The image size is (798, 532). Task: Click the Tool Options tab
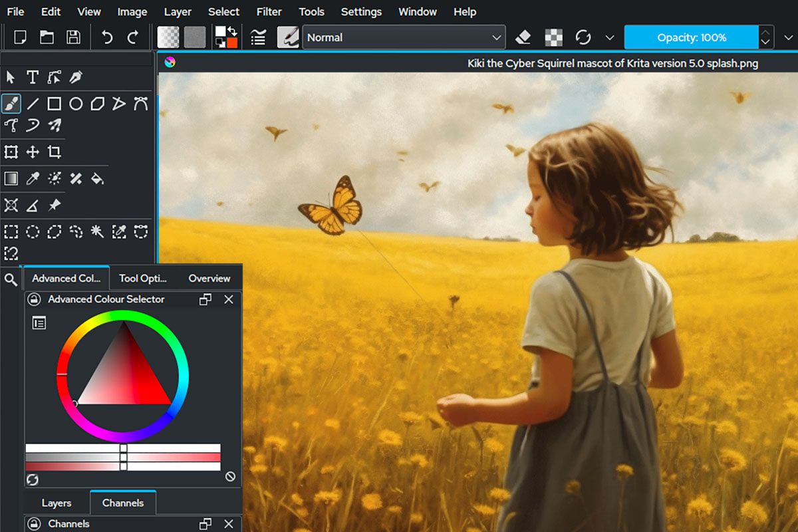(x=142, y=278)
